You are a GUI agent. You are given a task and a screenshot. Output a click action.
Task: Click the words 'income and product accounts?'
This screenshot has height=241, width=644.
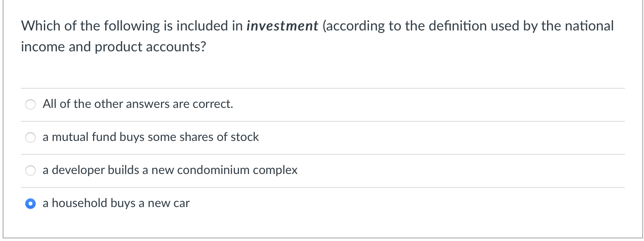click(x=113, y=47)
